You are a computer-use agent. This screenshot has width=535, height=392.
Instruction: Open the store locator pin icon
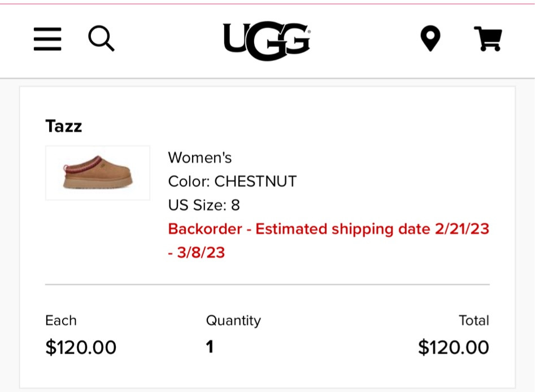pyautogui.click(x=431, y=39)
